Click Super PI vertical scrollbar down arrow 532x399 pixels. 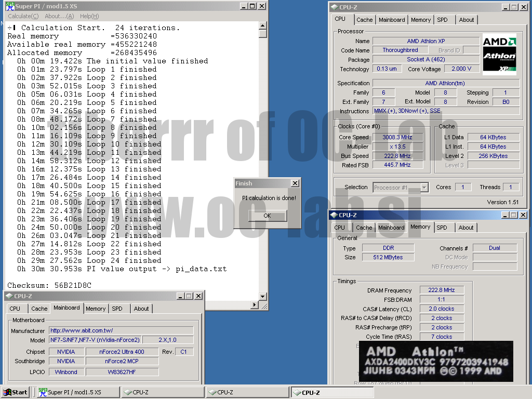point(262,296)
